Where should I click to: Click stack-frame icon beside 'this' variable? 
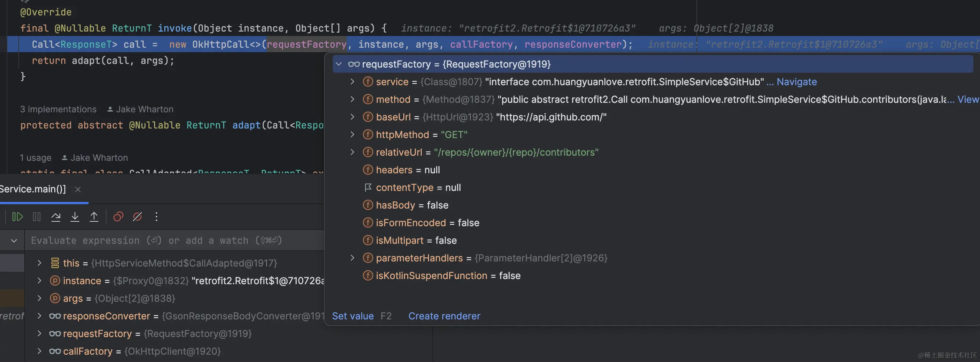click(55, 263)
